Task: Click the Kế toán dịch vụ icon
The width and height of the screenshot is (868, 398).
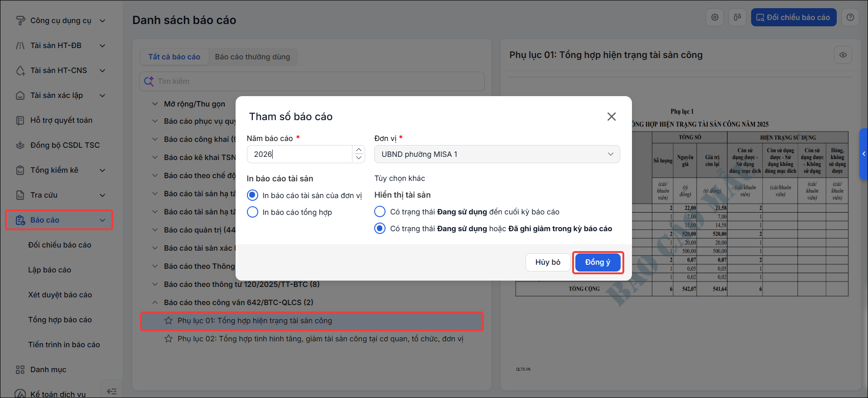Action: (20, 394)
